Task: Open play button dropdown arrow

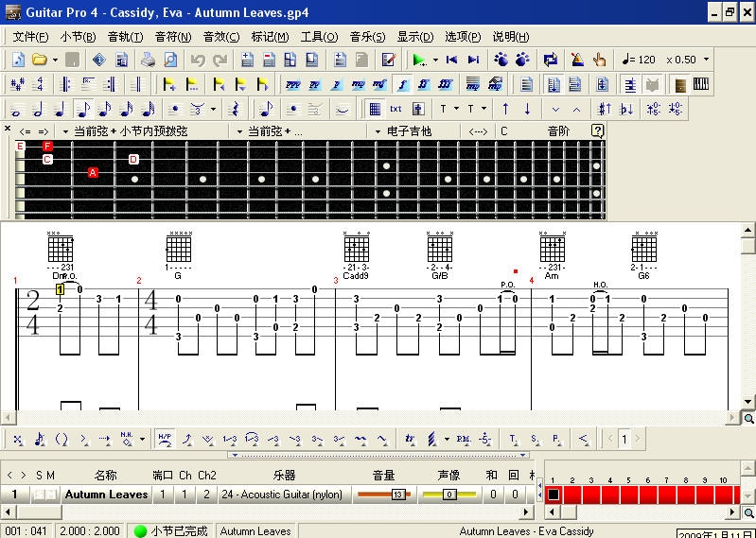Action: 435,60
